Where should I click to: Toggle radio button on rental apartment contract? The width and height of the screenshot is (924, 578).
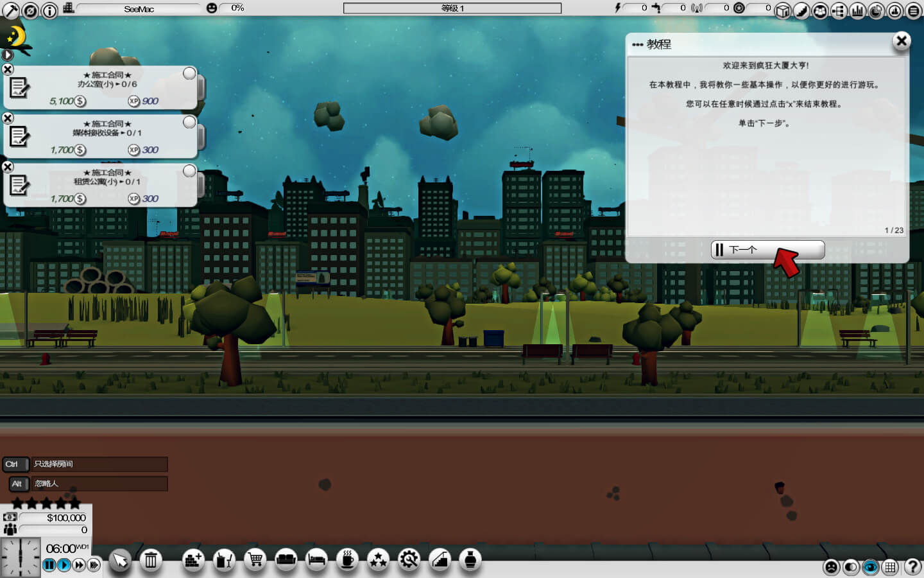pos(189,171)
